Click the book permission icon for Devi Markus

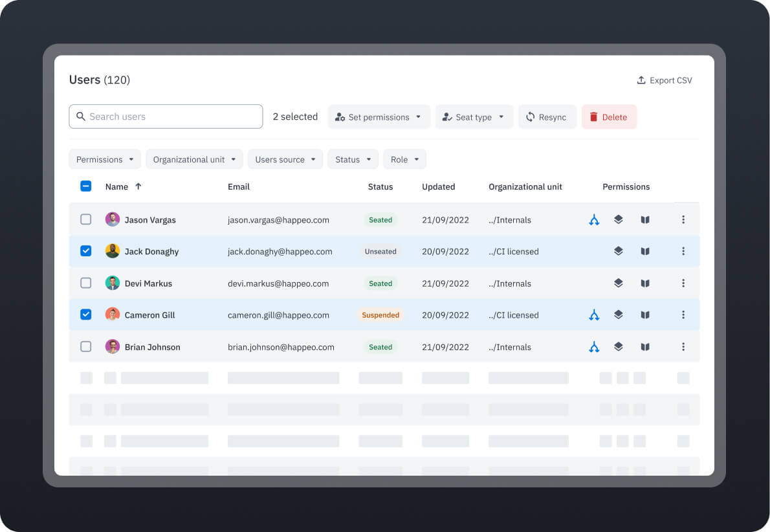click(645, 283)
